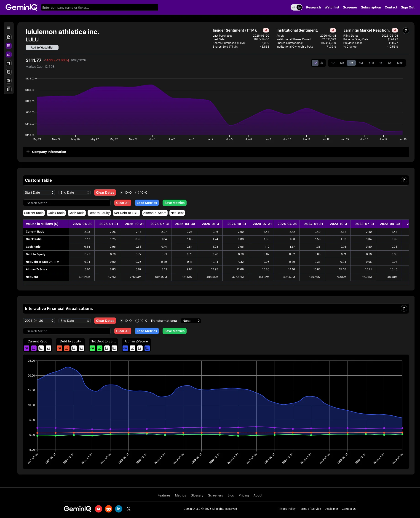Open Custom Table End Date dropdown
This screenshot has width=420, height=518.
[75, 193]
